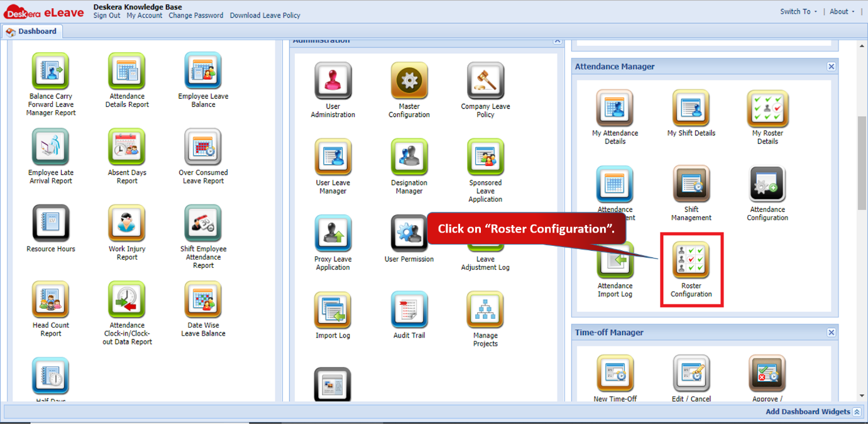Open Employee Leave Balance report
This screenshot has width=868, height=425.
click(203, 71)
